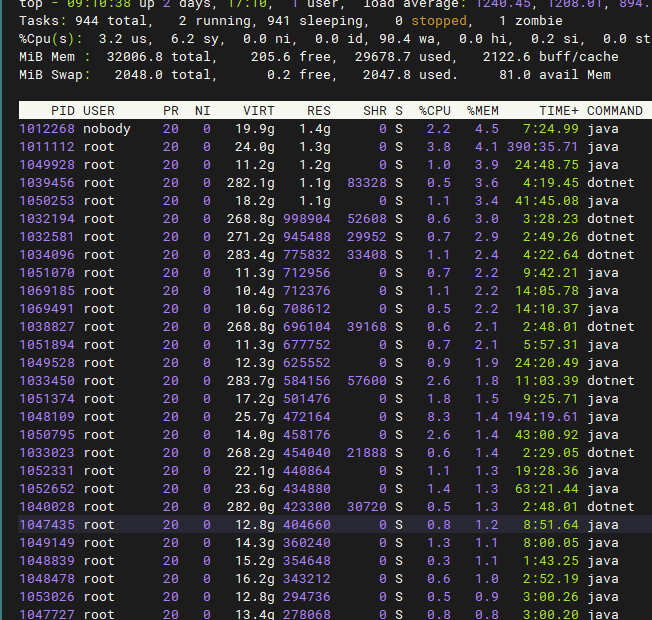Click the %CPU column header
The image size is (652, 620).
(x=434, y=110)
